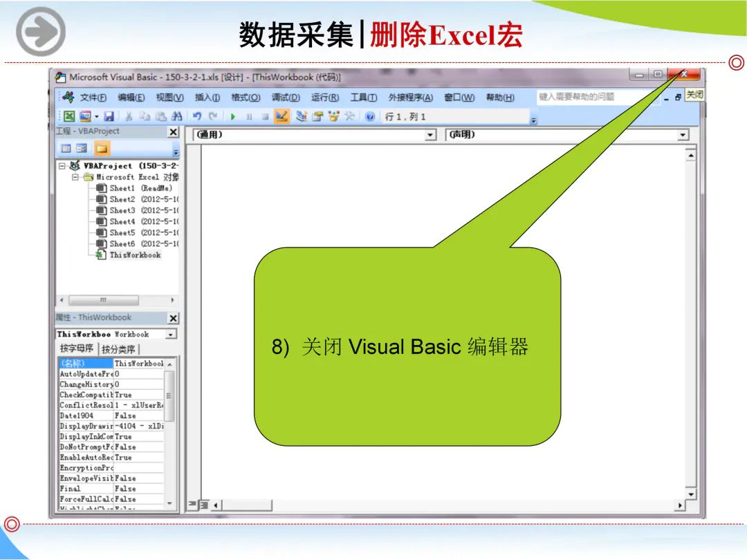
Task: Open the Insert UserForm dropdown arrow
Action: point(97,117)
